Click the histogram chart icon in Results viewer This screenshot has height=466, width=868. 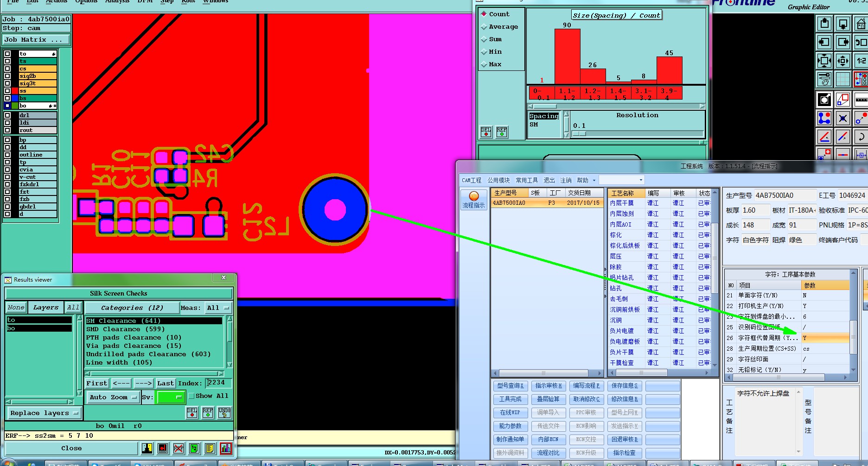tap(226, 448)
